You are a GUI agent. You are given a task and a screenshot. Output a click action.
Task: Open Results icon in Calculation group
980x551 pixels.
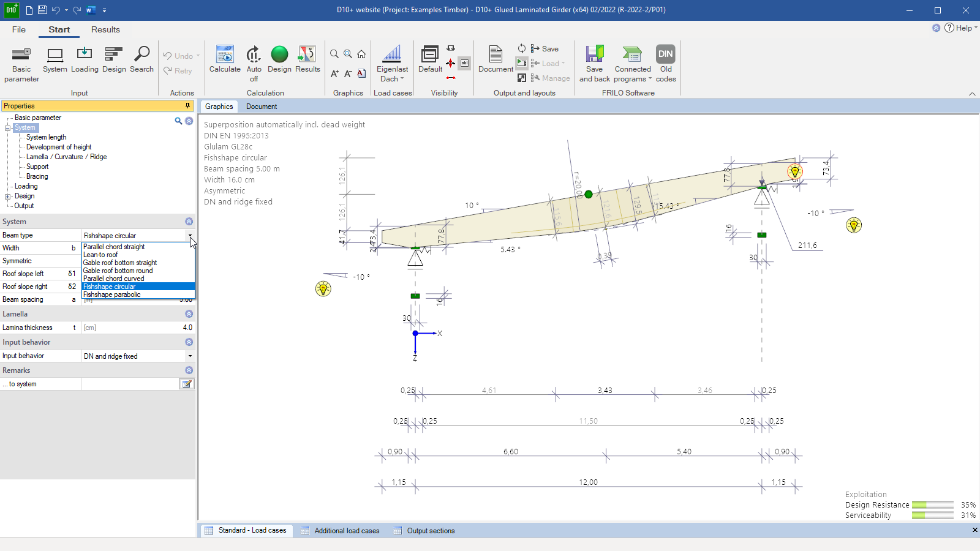307,60
